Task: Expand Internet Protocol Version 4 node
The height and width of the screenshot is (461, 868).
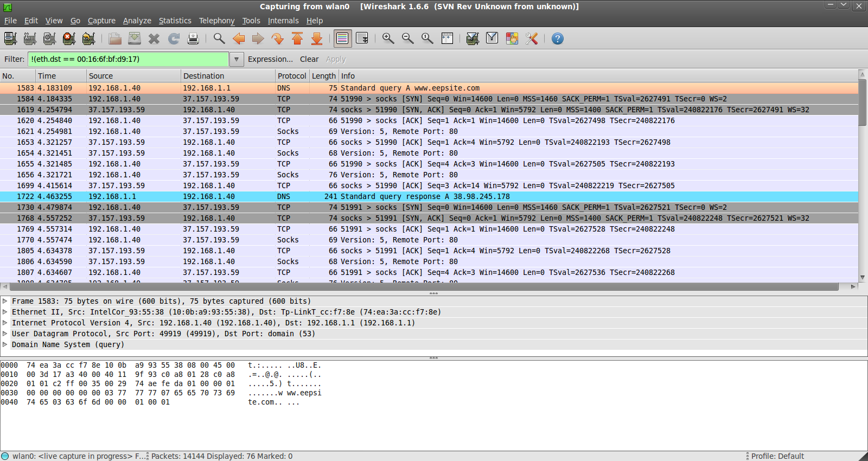Action: click(x=5, y=323)
